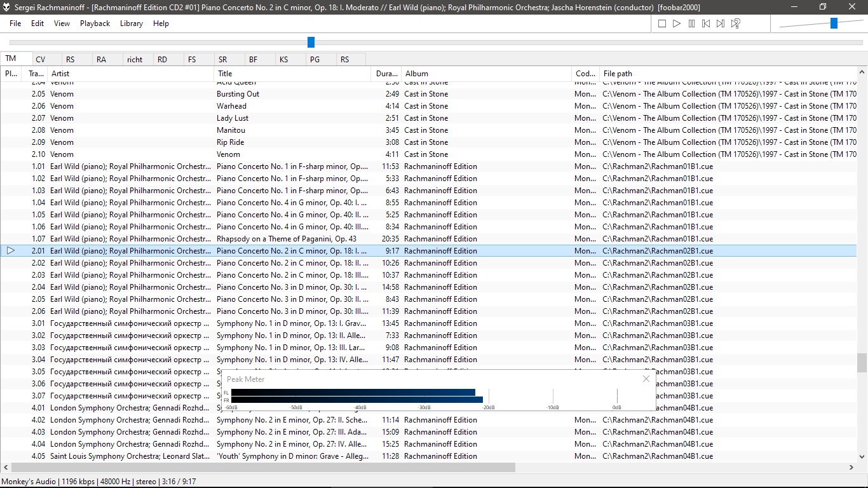Sort by the Album column header
868x488 pixels.
click(486, 74)
